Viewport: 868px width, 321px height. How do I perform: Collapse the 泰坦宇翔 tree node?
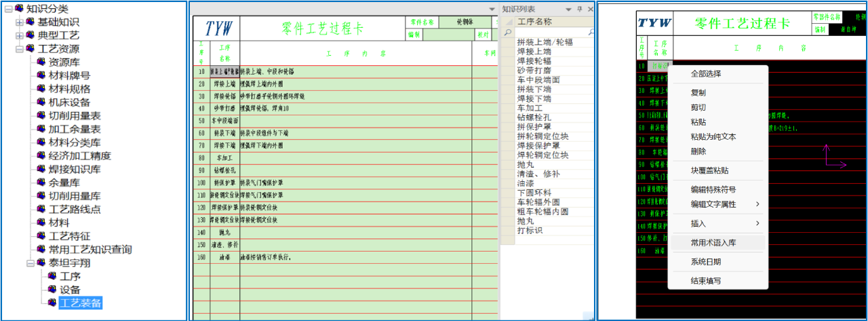(30, 263)
